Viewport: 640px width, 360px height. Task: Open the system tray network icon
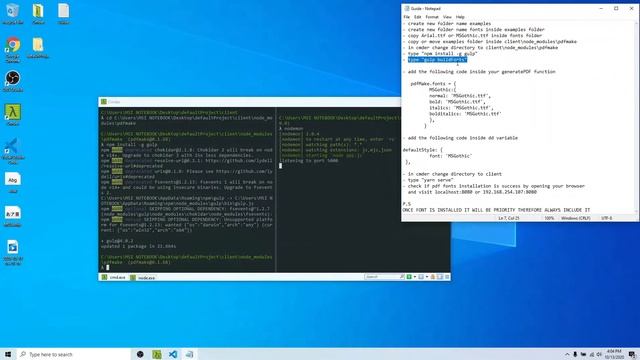(x=591, y=354)
